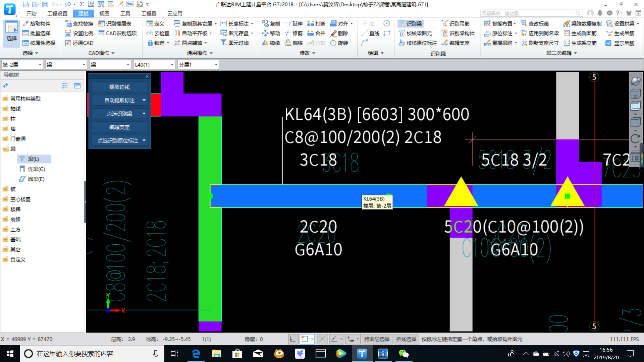644x362 pixels.
Task: Open Microsoft Edge from the taskbar
Action: [196, 354]
